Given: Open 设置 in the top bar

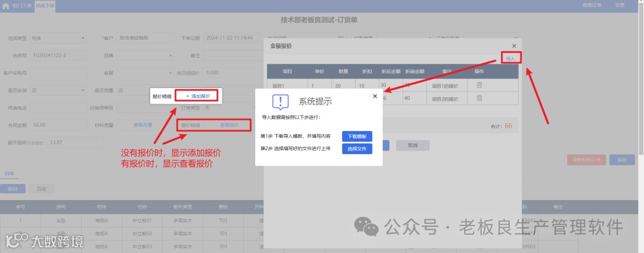Looking at the screenshot, I should pyautogui.click(x=620, y=5).
